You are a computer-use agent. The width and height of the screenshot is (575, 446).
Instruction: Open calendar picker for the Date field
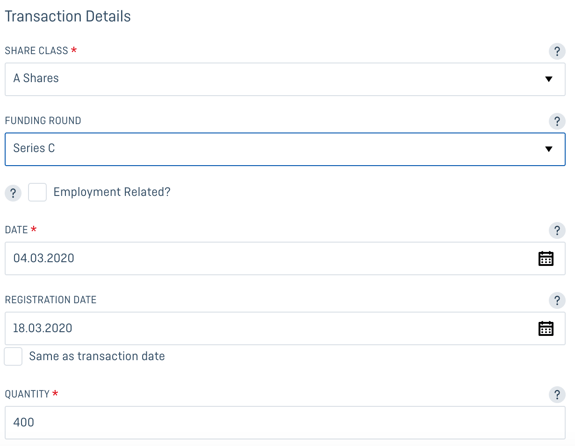(x=546, y=259)
